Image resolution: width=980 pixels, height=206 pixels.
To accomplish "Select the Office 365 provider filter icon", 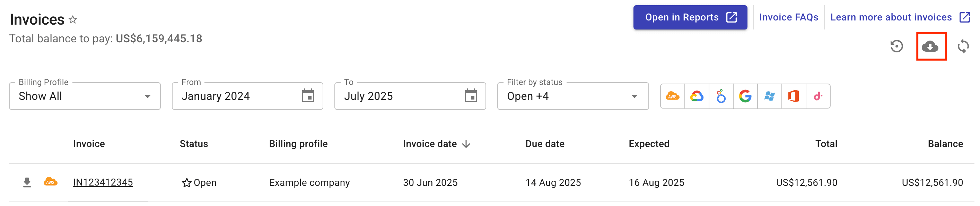I will click(794, 96).
